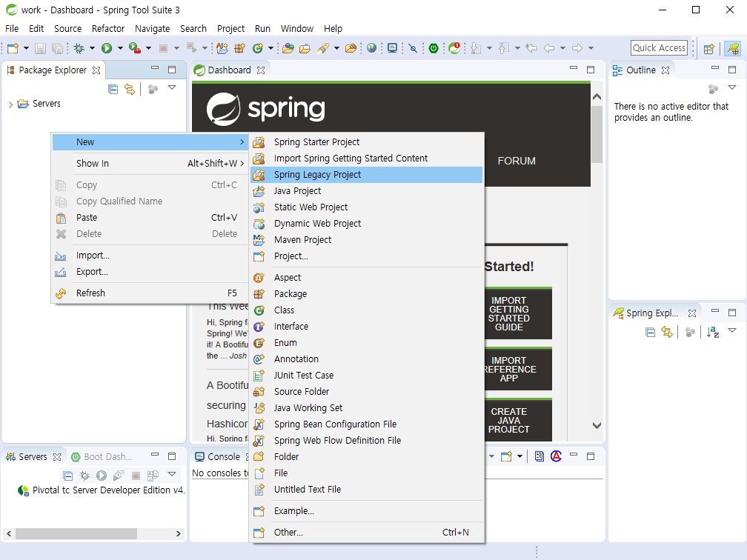This screenshot has width=747, height=560.
Task: Close the Package Explorer tab
Action: coord(96,70)
